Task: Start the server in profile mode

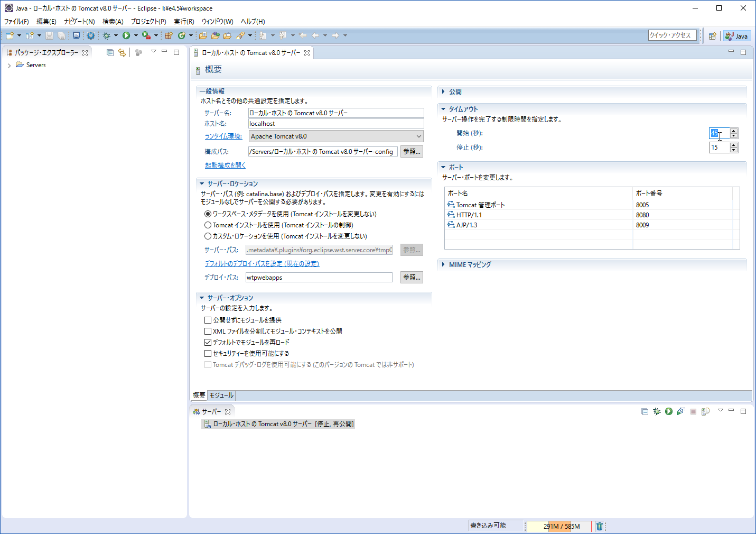Action: point(681,411)
